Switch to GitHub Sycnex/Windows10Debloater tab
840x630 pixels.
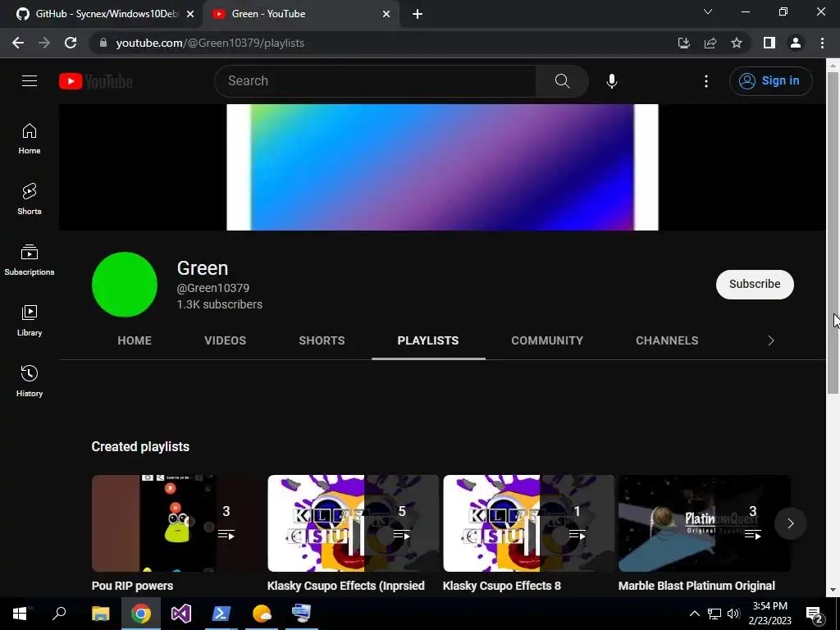coord(101,14)
